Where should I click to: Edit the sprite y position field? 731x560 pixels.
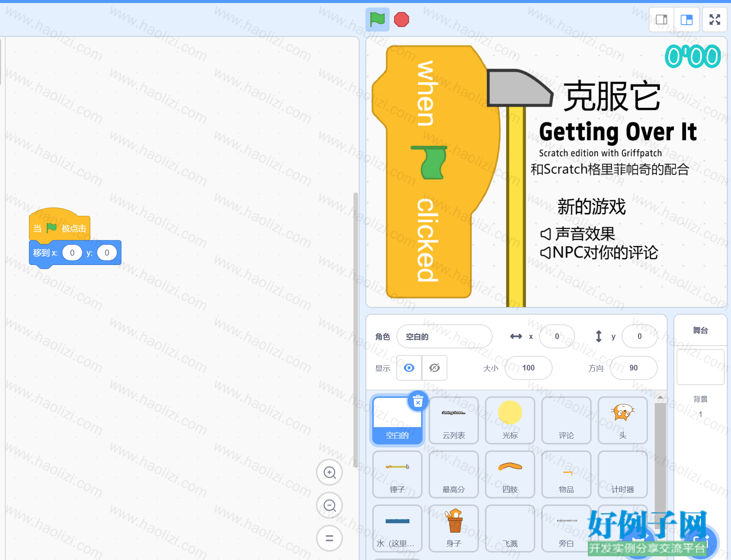pyautogui.click(x=640, y=336)
